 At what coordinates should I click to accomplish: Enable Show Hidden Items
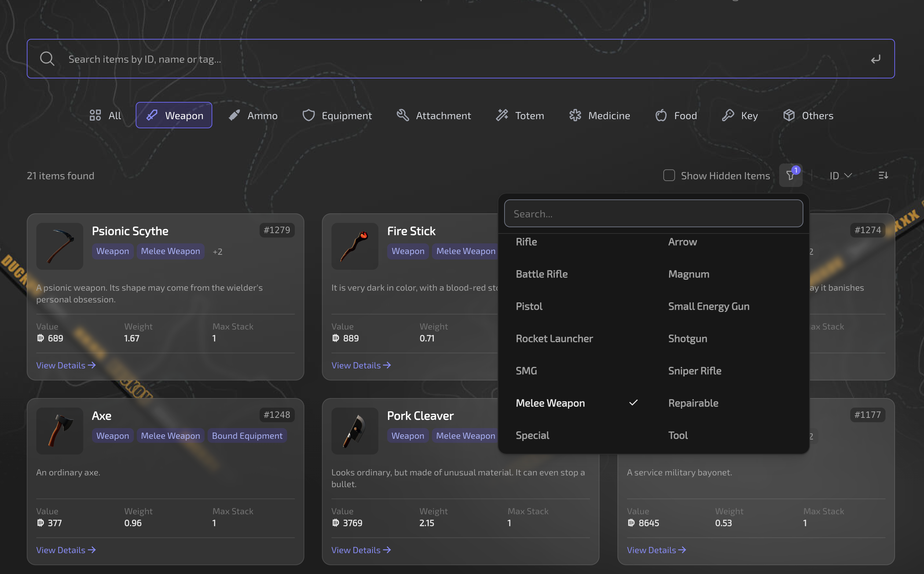coord(669,175)
